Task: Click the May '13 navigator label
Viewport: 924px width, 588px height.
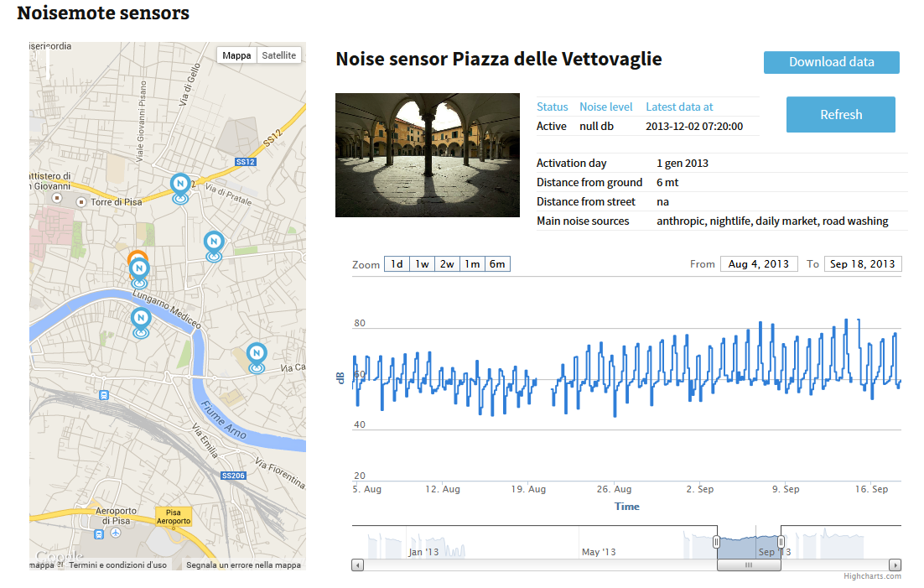Action: [599, 552]
